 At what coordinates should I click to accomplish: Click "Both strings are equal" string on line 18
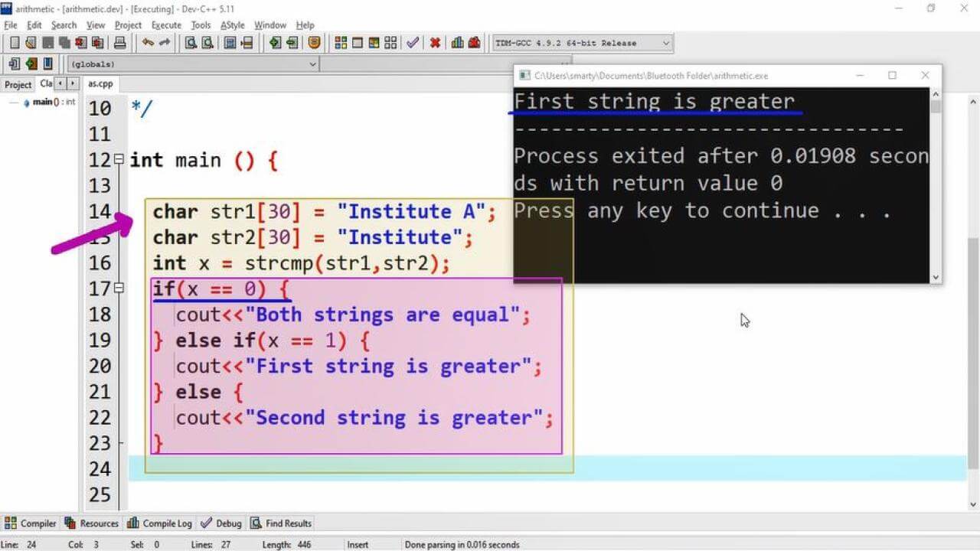click(x=382, y=315)
